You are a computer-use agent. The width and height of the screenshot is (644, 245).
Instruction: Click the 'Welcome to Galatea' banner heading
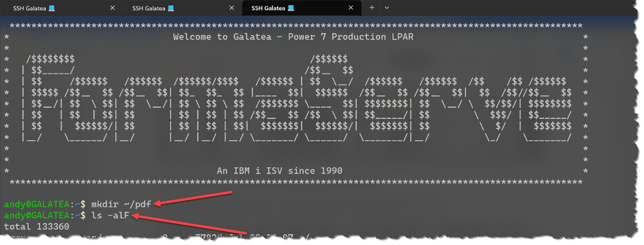click(x=293, y=36)
